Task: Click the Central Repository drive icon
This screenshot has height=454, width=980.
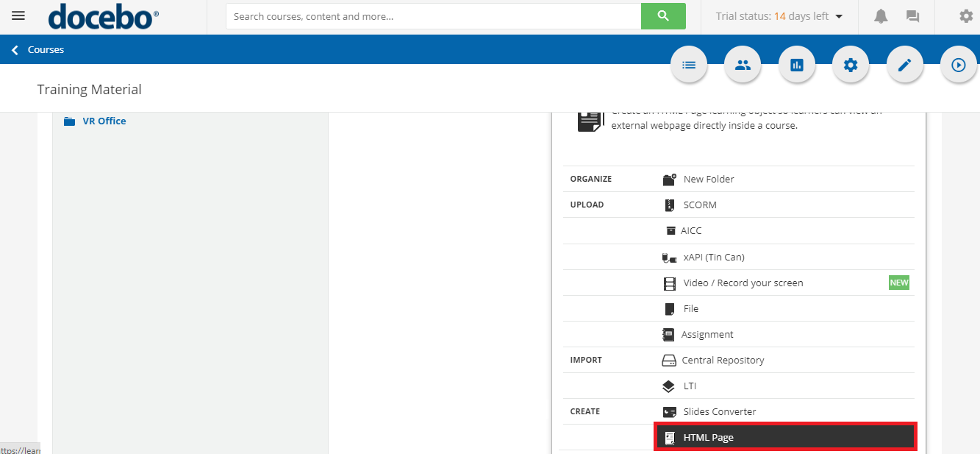Action: [669, 361]
